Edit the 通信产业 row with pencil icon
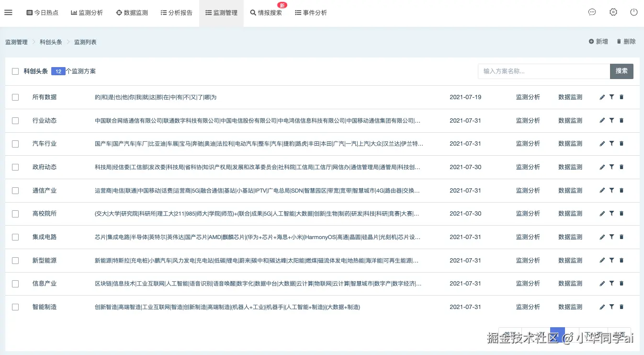This screenshot has width=644, height=355. click(x=602, y=191)
